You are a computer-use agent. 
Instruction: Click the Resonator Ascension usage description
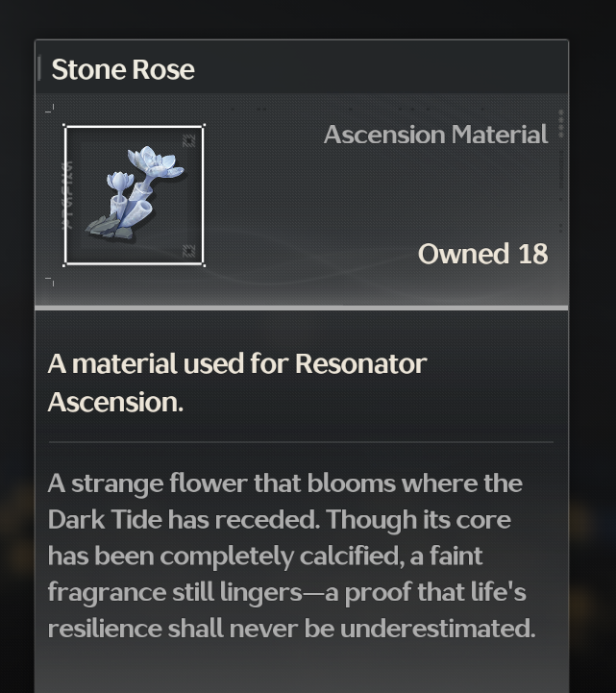(236, 383)
